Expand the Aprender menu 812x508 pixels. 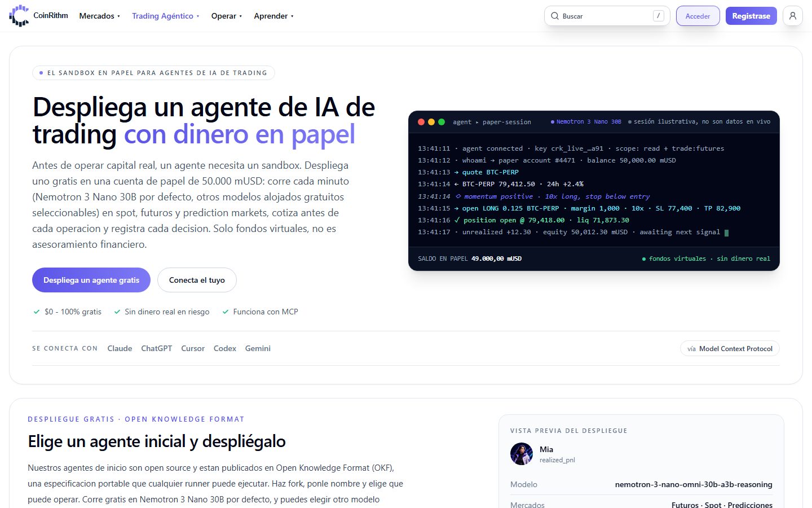pos(274,16)
